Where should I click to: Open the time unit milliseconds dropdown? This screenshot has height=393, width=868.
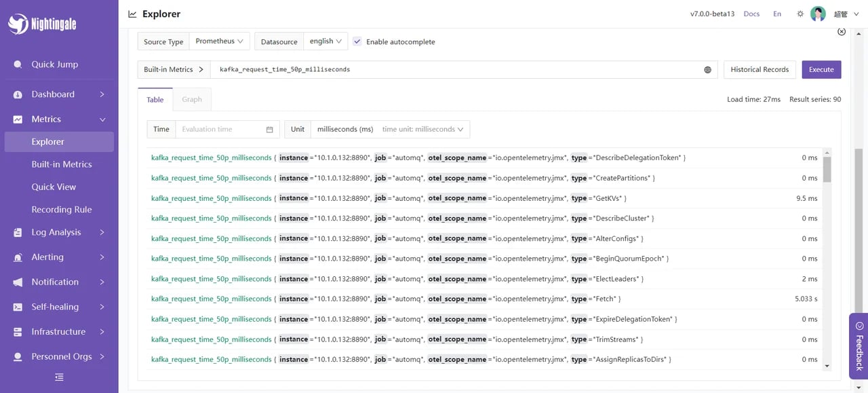tap(422, 129)
